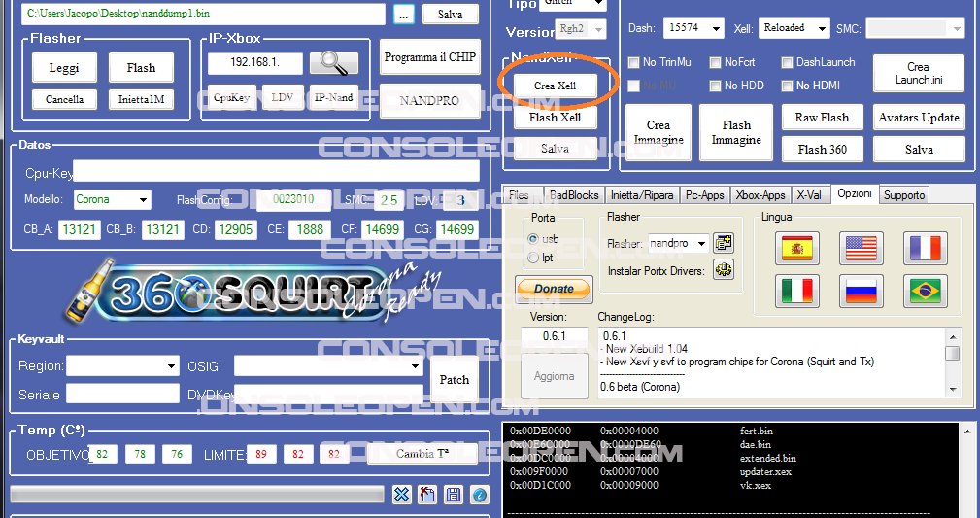Click the IP address field showing 192.168.1.

click(255, 62)
